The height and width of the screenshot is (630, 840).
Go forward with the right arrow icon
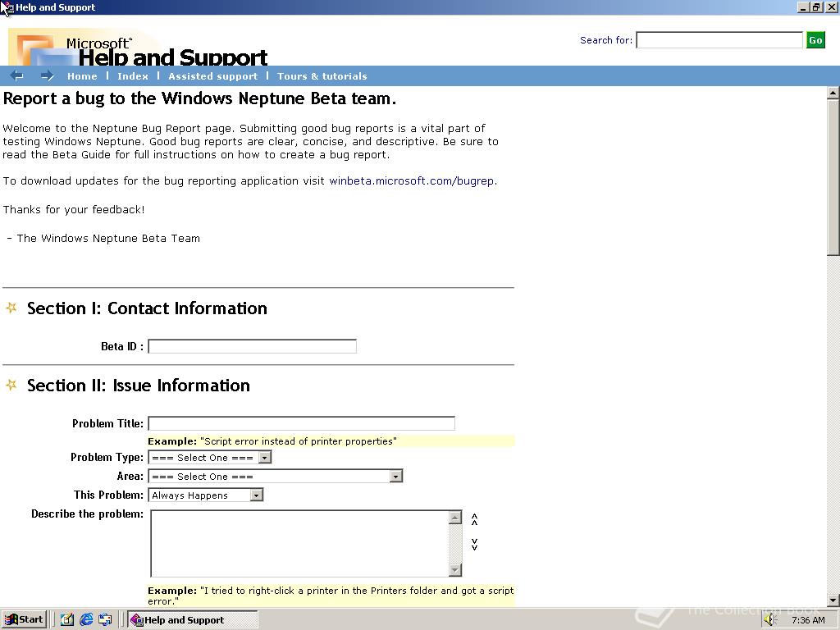click(47, 76)
